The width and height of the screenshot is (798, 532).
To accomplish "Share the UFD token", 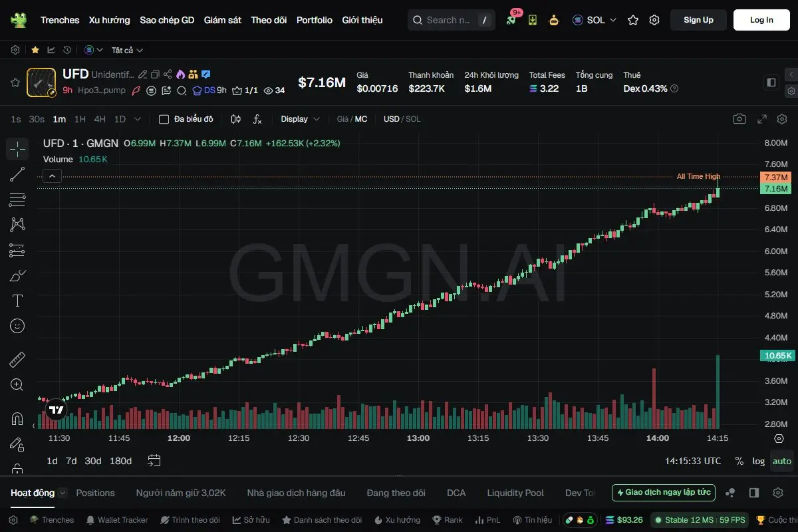I will point(168,74).
